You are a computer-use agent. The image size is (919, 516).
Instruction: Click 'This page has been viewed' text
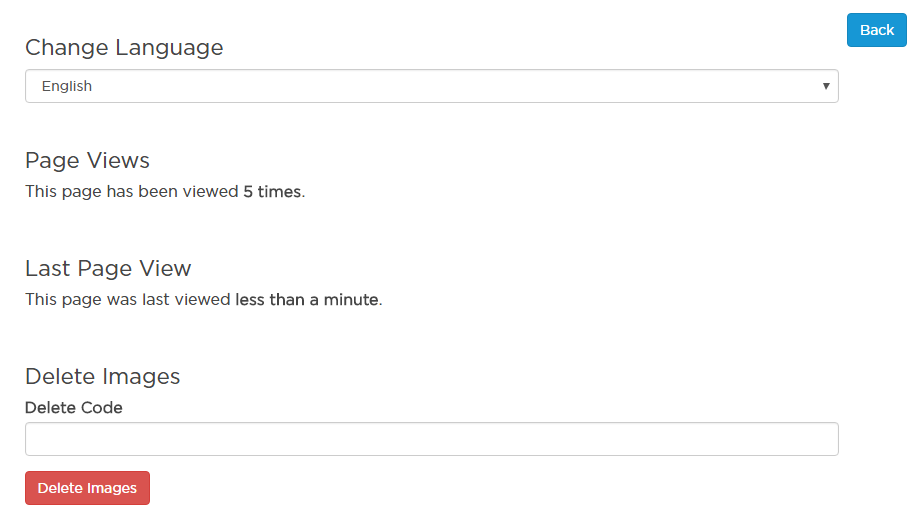coord(132,191)
